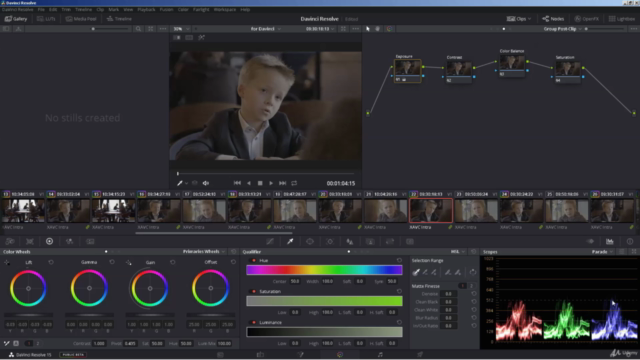Image resolution: width=640 pixels, height=360 pixels.
Task: Stop playback in the viewer
Action: tap(260, 183)
